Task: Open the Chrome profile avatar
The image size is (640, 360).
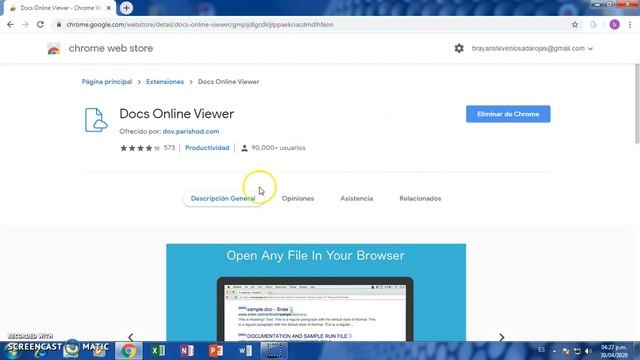Action: click(x=614, y=24)
